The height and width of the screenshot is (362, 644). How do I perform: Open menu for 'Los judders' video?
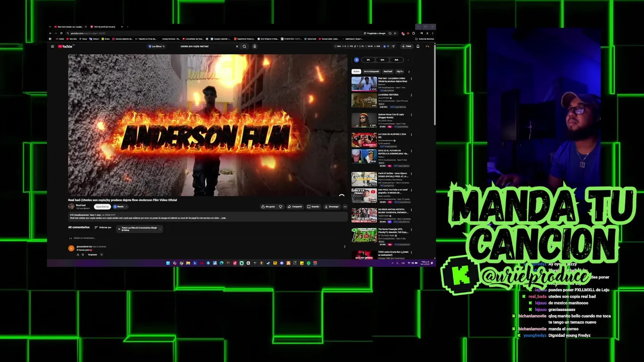click(x=411, y=78)
